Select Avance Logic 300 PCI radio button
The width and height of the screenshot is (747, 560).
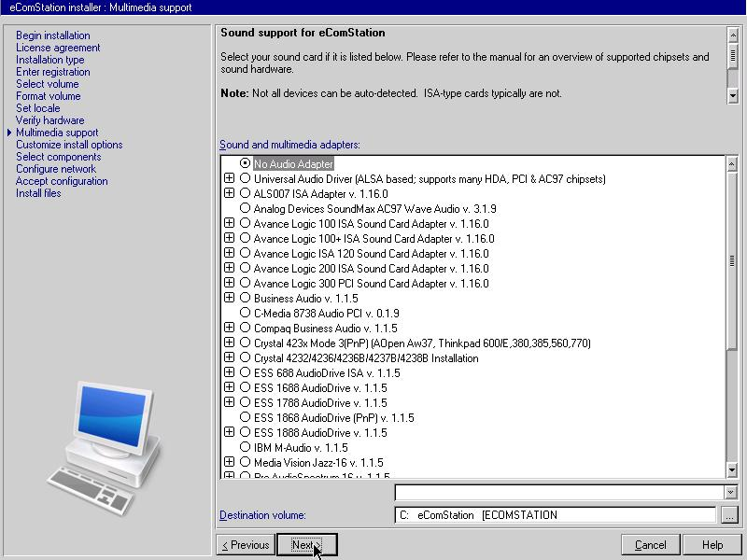[x=245, y=283]
